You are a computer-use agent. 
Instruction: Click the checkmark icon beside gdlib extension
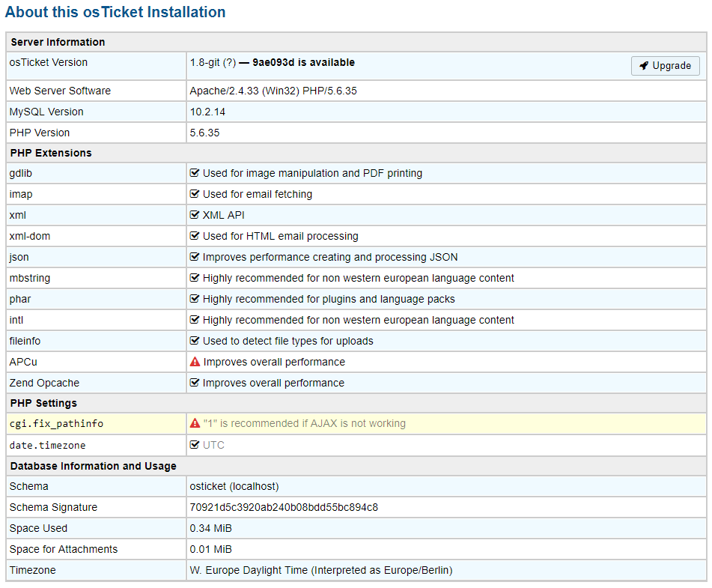[195, 173]
